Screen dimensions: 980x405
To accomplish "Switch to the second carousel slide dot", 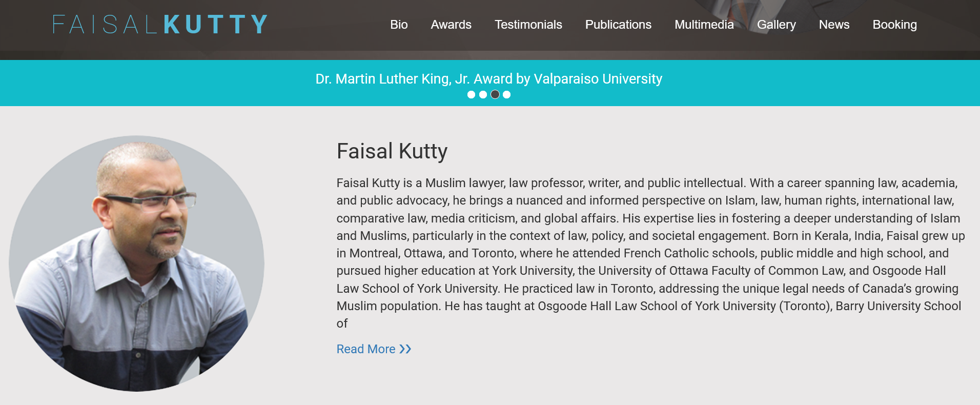I will pyautogui.click(x=483, y=94).
